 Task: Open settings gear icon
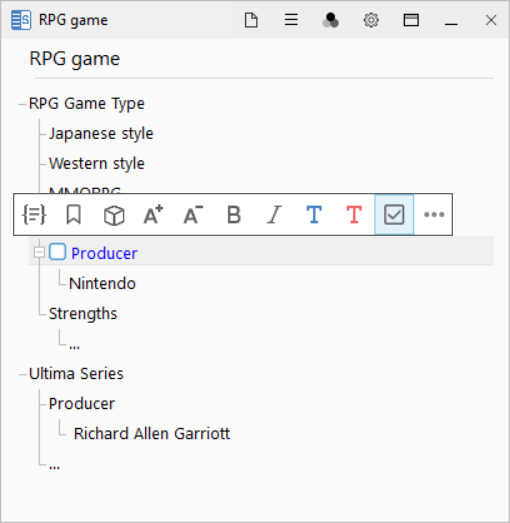[x=371, y=20]
